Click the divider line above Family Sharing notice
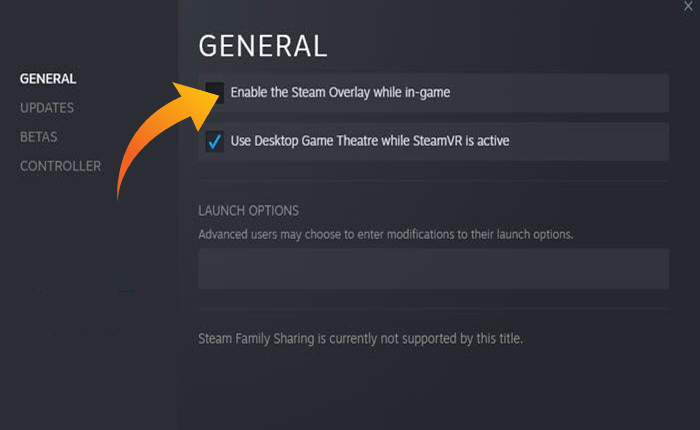700x430 pixels. point(433,309)
